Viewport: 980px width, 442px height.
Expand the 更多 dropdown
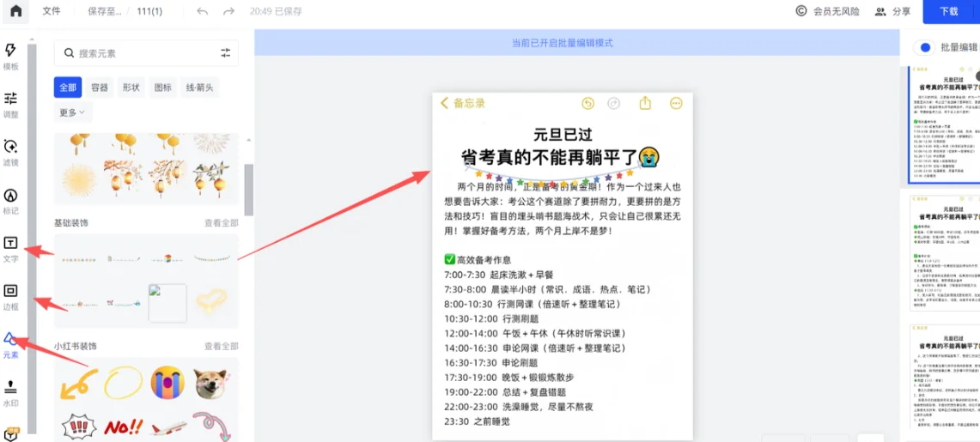(73, 112)
